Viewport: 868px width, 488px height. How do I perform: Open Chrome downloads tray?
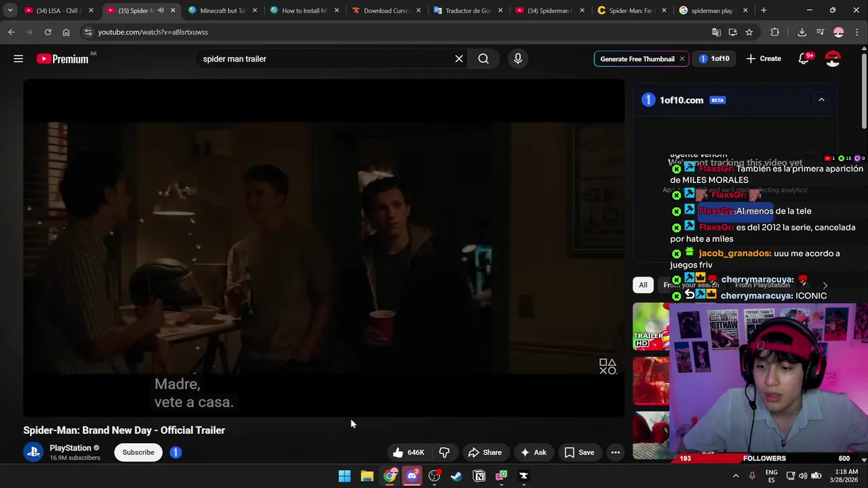click(x=802, y=32)
